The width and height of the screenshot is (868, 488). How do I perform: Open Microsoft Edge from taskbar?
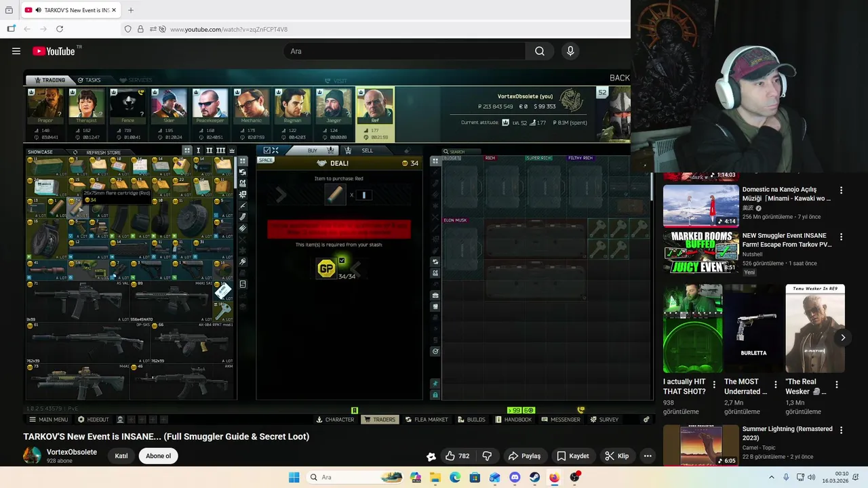(455, 477)
